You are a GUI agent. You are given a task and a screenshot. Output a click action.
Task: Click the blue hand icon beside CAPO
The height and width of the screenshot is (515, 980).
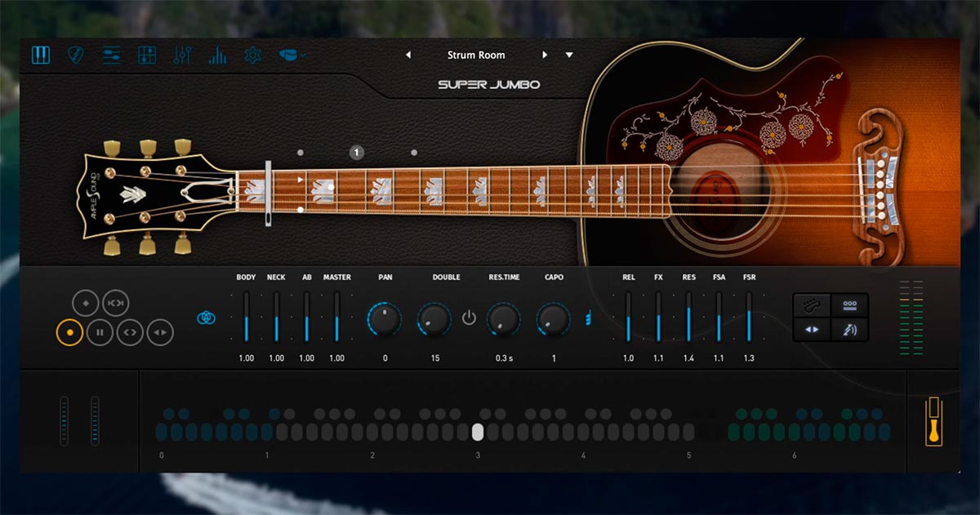[588, 317]
